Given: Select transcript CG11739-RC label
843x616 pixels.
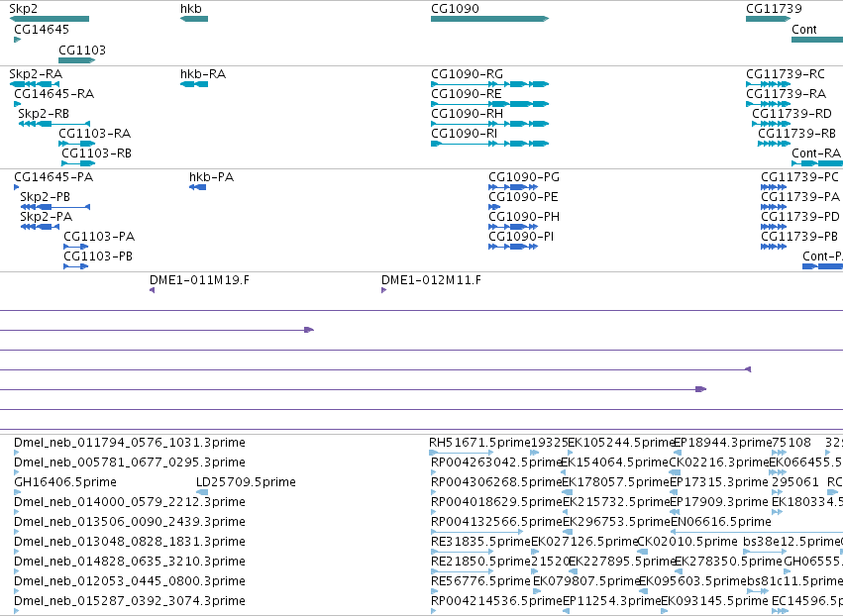Looking at the screenshot, I should [x=785, y=74].
